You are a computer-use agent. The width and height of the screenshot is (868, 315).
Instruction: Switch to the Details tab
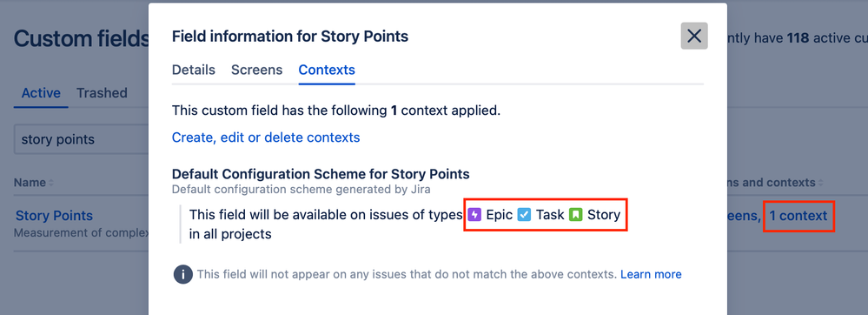194,70
